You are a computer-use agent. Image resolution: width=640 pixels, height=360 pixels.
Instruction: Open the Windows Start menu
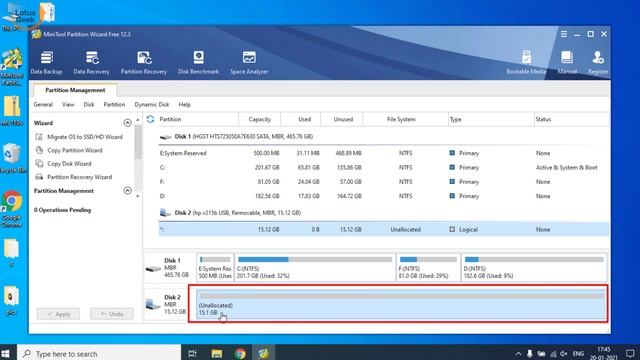pos(6,353)
